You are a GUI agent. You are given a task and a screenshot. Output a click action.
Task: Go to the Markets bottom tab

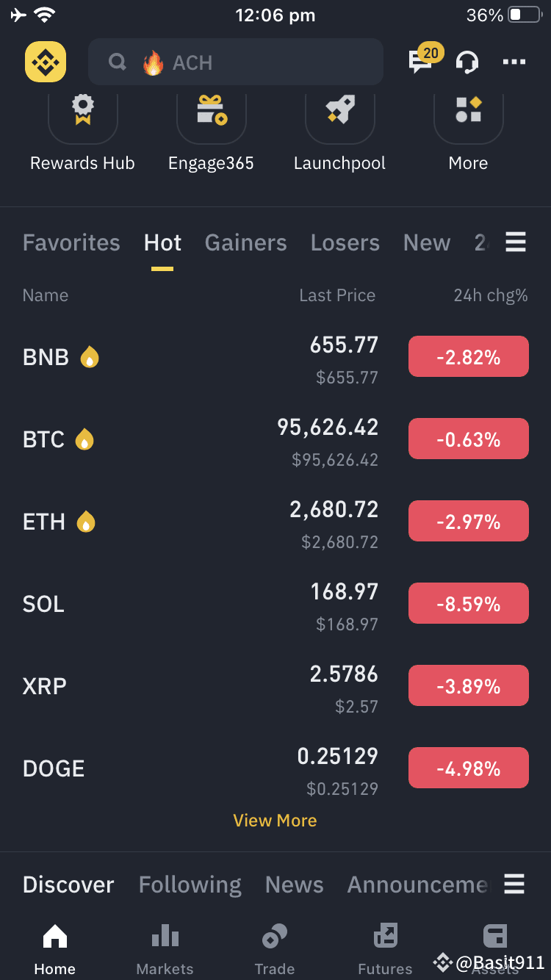165,949
